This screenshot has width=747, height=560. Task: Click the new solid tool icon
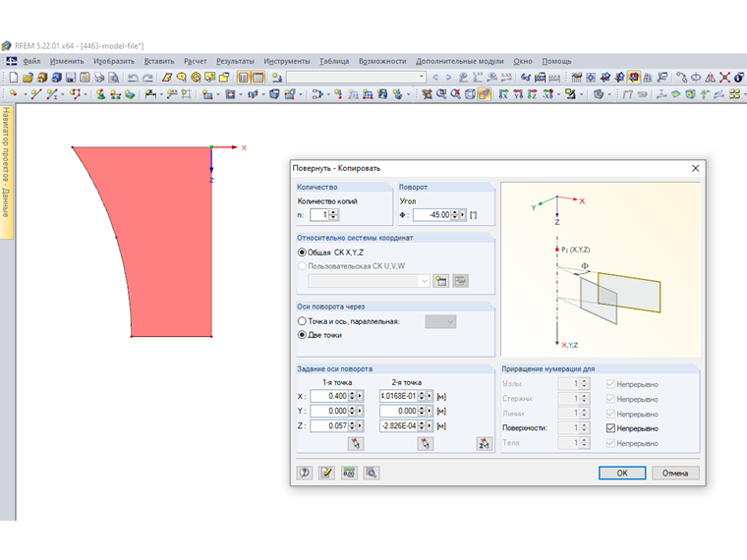pos(274,93)
